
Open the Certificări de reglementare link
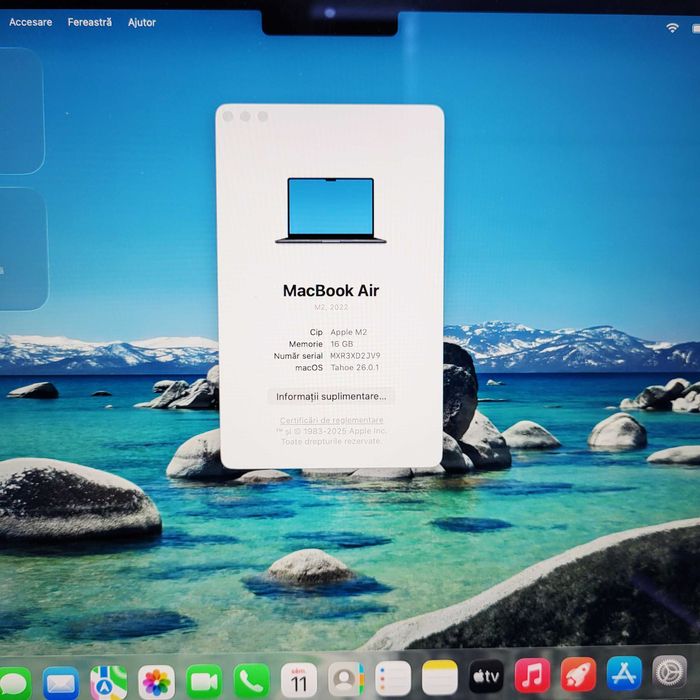tap(331, 420)
